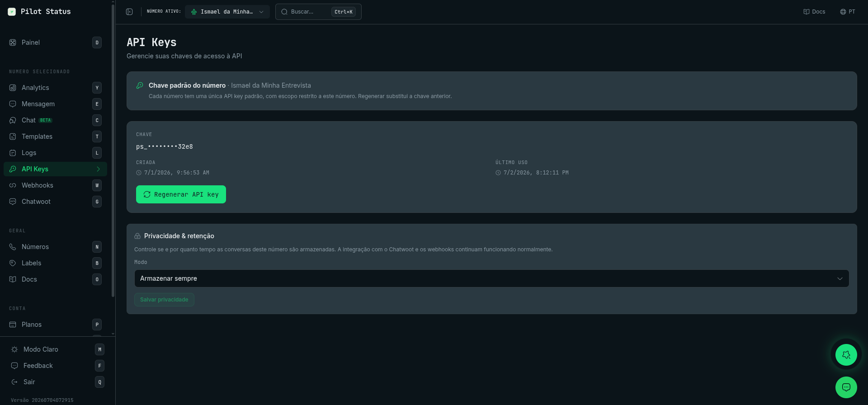Click the Pilot Status logo icon

[12, 12]
